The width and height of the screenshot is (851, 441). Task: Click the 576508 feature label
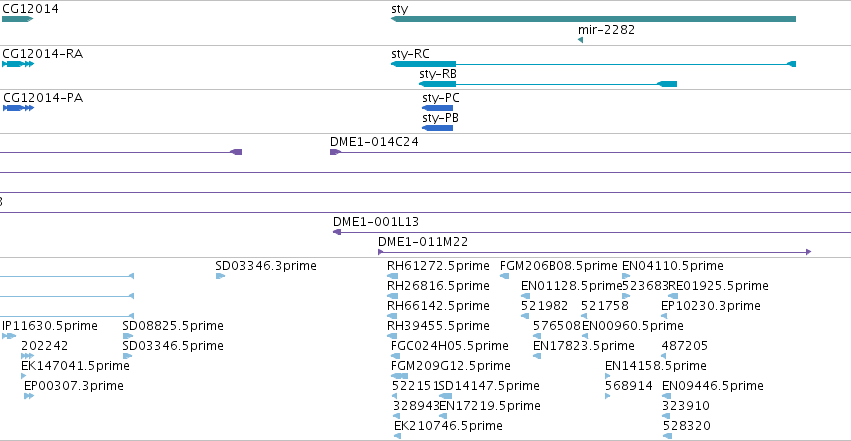click(557, 326)
